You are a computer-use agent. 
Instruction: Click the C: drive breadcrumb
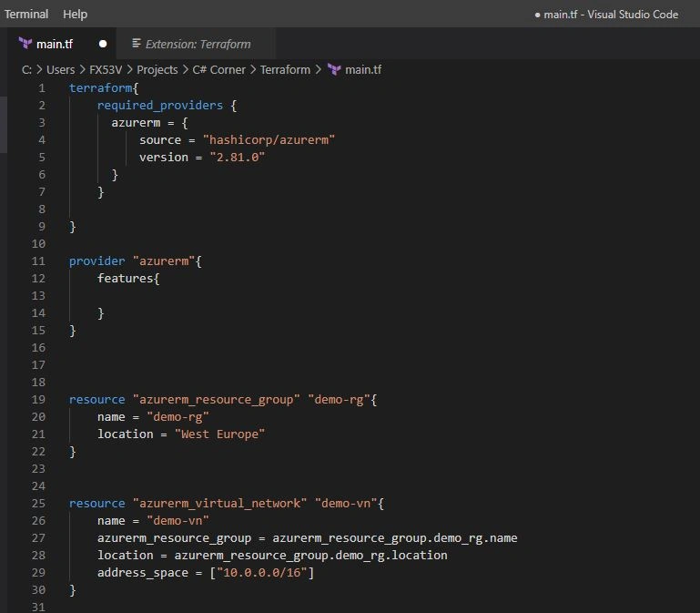tap(26, 70)
